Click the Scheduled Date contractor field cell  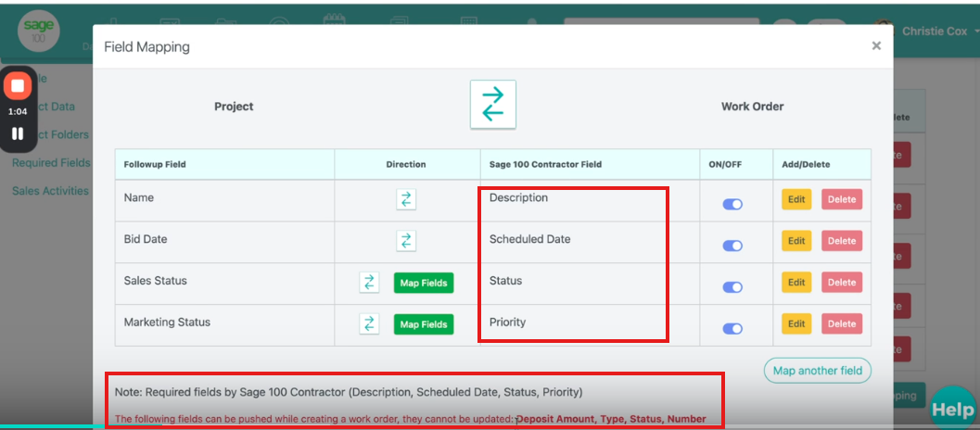tap(590, 242)
